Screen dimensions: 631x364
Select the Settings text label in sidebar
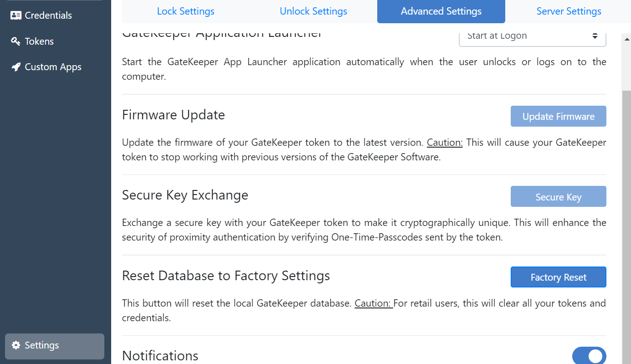pos(42,345)
